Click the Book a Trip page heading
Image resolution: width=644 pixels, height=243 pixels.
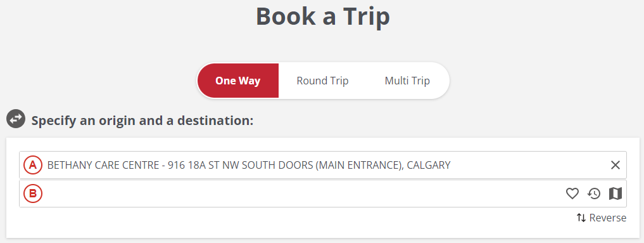click(323, 16)
